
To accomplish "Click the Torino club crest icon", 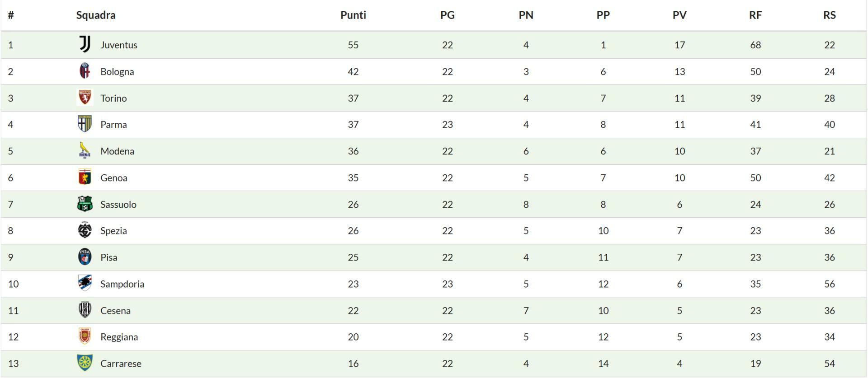I will pyautogui.click(x=85, y=98).
